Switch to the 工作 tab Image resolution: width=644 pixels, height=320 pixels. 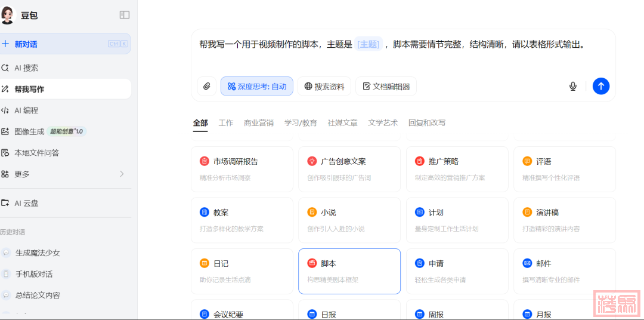(x=226, y=122)
